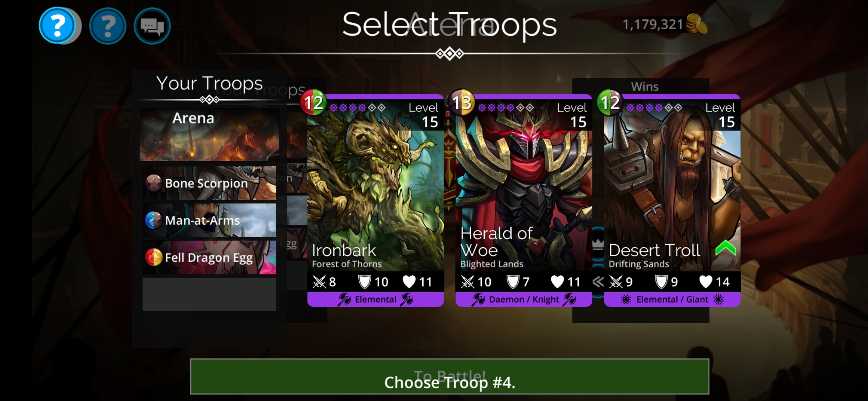Click the dark question mark help icon
The width and height of the screenshot is (868, 401).
coord(108,26)
